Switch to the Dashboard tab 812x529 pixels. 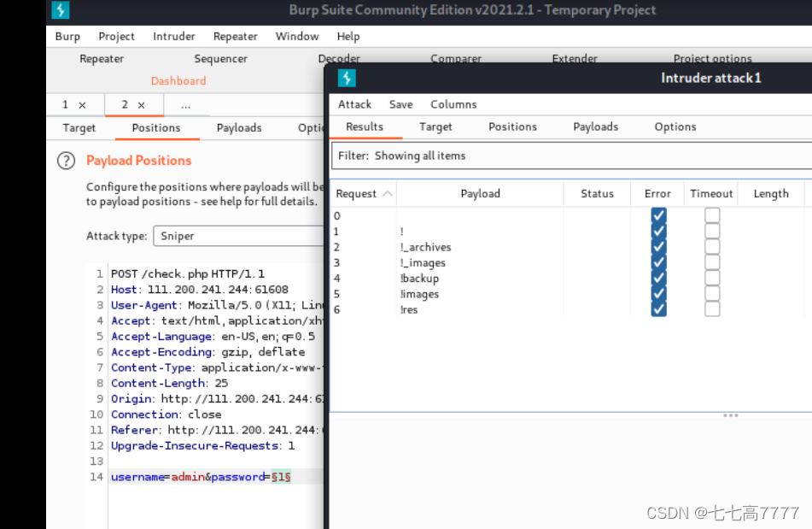click(x=178, y=81)
